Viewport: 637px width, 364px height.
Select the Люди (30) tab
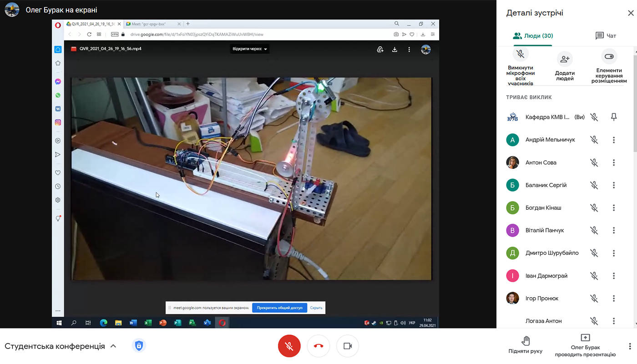click(533, 35)
